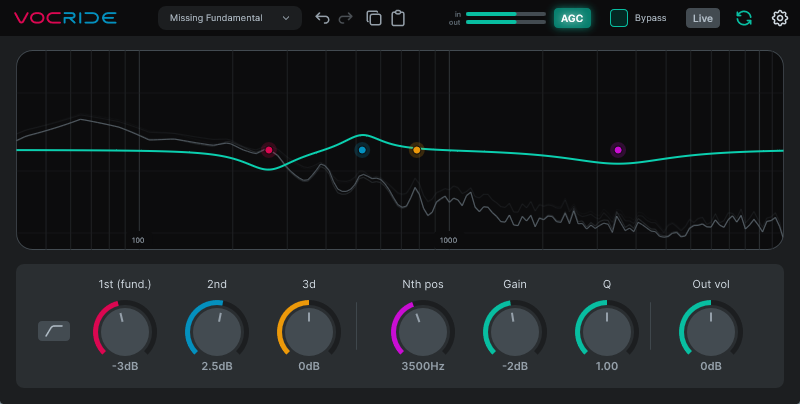Select the blue 2nd harmonic node
The height and width of the screenshot is (404, 800).
(362, 150)
